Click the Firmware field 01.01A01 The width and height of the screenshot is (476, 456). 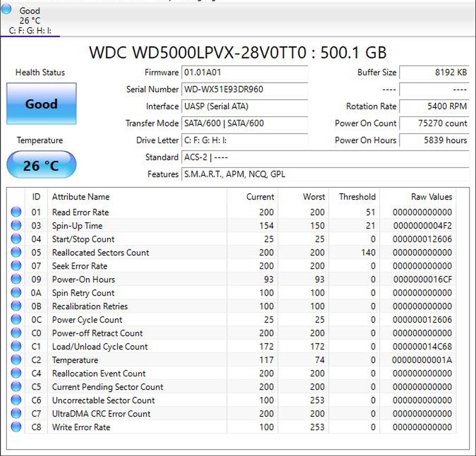point(245,72)
